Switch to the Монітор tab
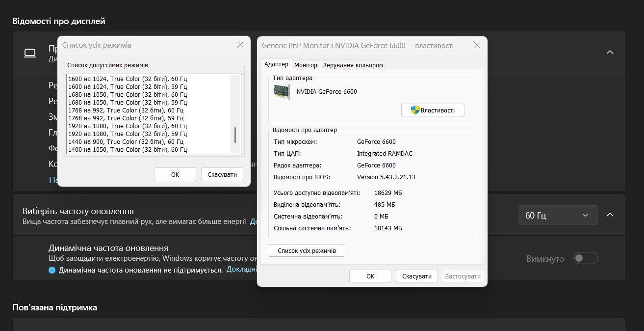Screen dimensions: 644x331 point(306,65)
